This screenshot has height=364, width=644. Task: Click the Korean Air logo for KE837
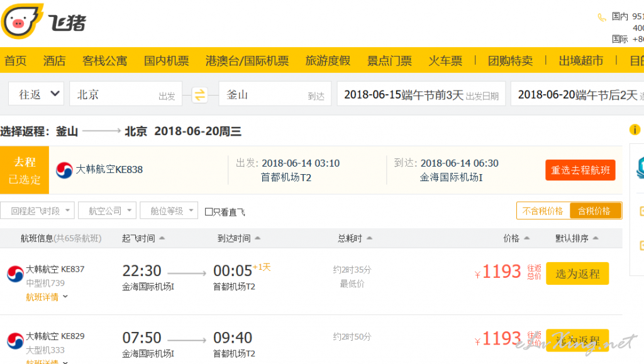click(x=15, y=274)
